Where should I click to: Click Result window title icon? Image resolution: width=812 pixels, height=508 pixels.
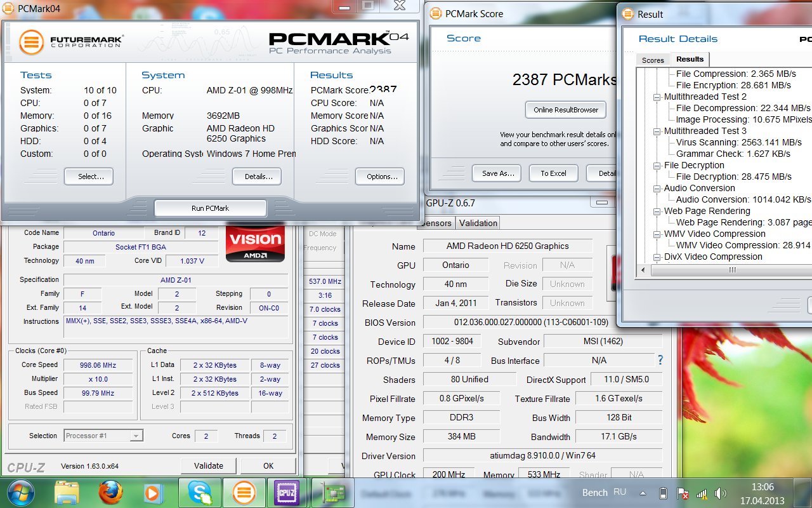627,14
